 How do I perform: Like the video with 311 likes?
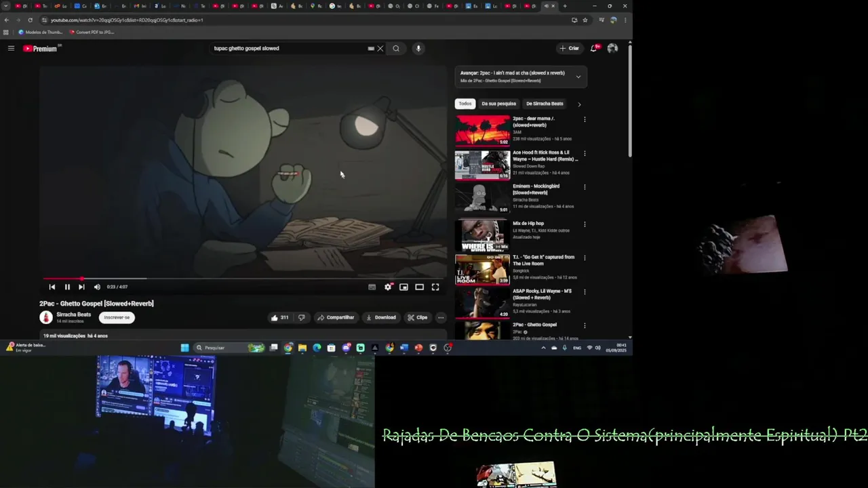[279, 317]
